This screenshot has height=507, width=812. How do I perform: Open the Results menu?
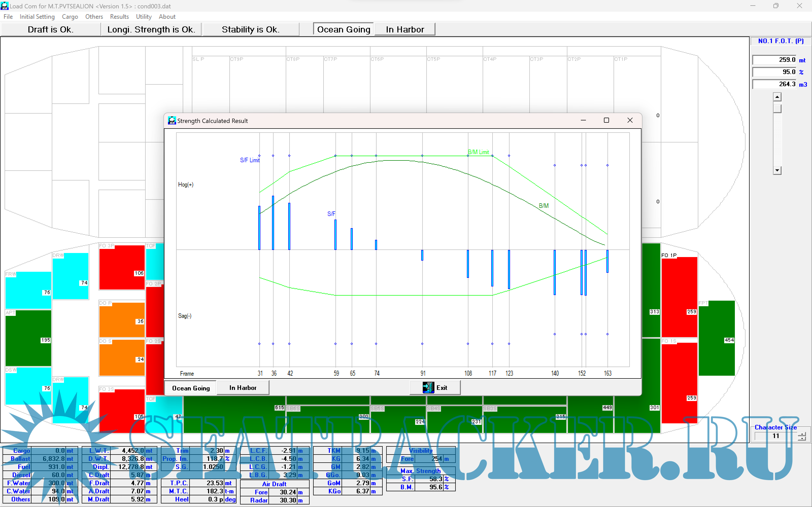[x=119, y=16]
